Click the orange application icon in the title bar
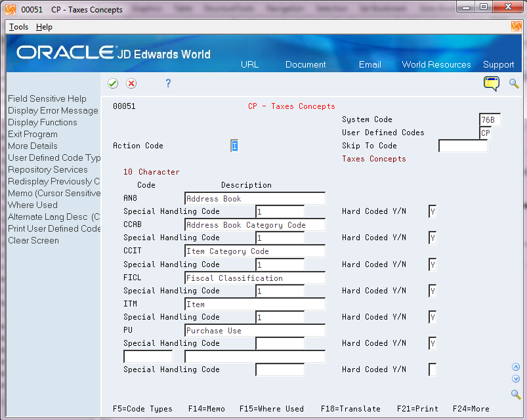This screenshot has height=420, width=527. tap(11, 9)
